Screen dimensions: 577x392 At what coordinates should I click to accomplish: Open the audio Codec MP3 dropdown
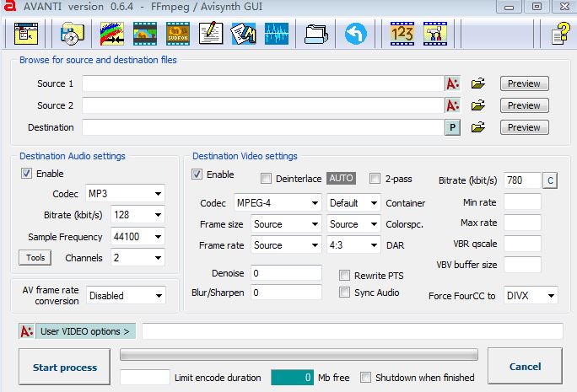pos(157,194)
